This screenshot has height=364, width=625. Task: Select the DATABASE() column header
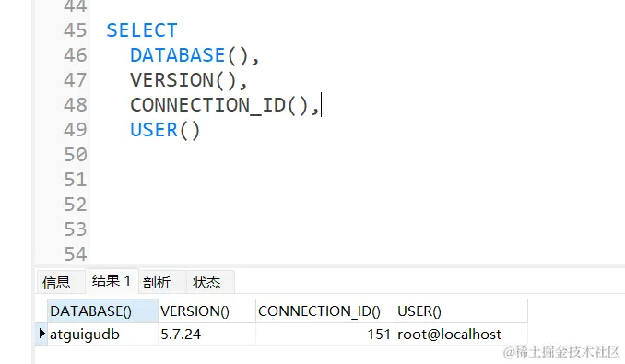point(102,311)
